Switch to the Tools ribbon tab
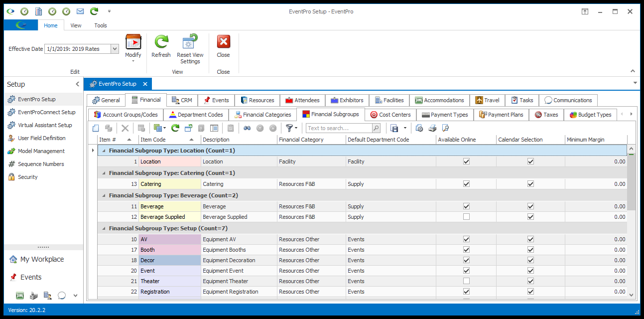 coord(101,25)
